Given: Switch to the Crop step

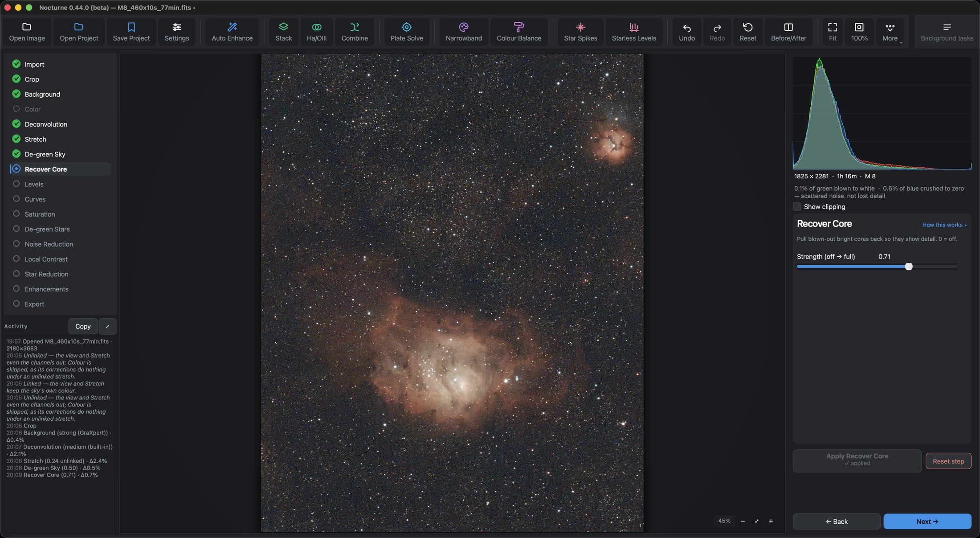Looking at the screenshot, I should 60,79.
